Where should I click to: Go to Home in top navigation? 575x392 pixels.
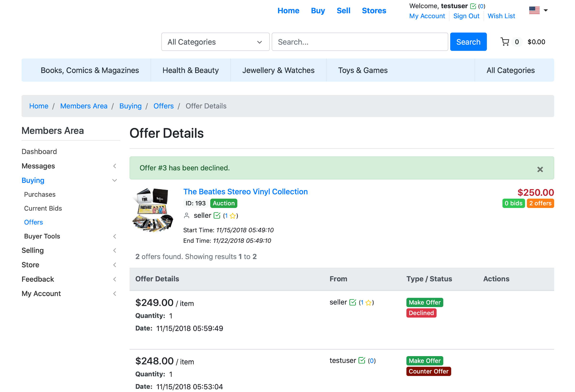pyautogui.click(x=288, y=11)
